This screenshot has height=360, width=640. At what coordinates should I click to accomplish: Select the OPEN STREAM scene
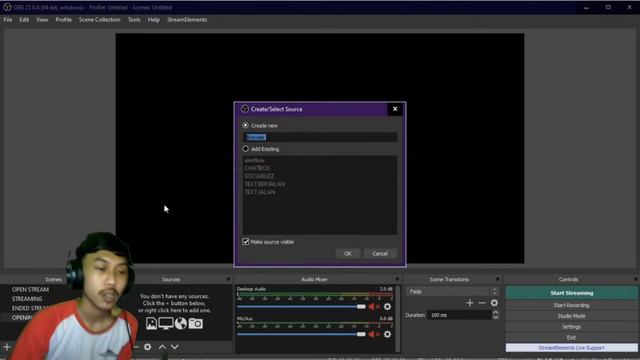(30, 289)
